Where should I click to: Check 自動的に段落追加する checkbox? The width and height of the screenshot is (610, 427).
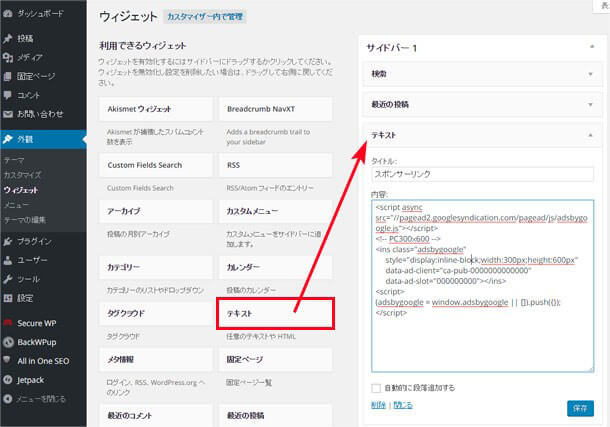376,388
